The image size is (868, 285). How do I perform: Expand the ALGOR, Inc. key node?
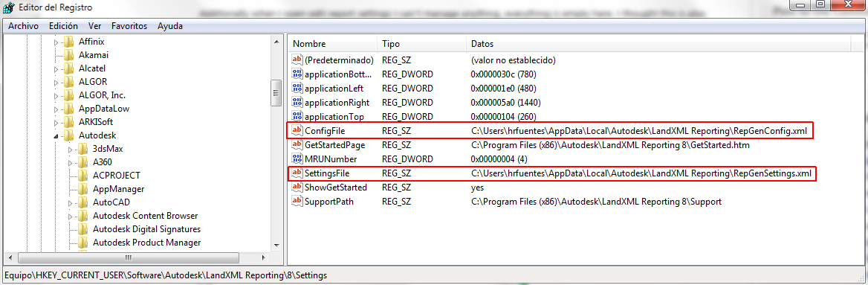click(x=56, y=95)
